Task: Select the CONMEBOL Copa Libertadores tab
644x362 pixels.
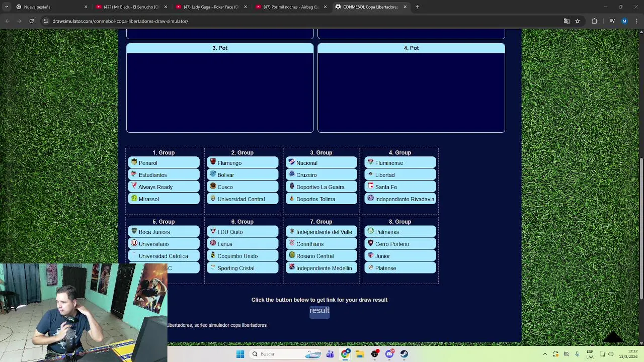Action: coord(371,7)
